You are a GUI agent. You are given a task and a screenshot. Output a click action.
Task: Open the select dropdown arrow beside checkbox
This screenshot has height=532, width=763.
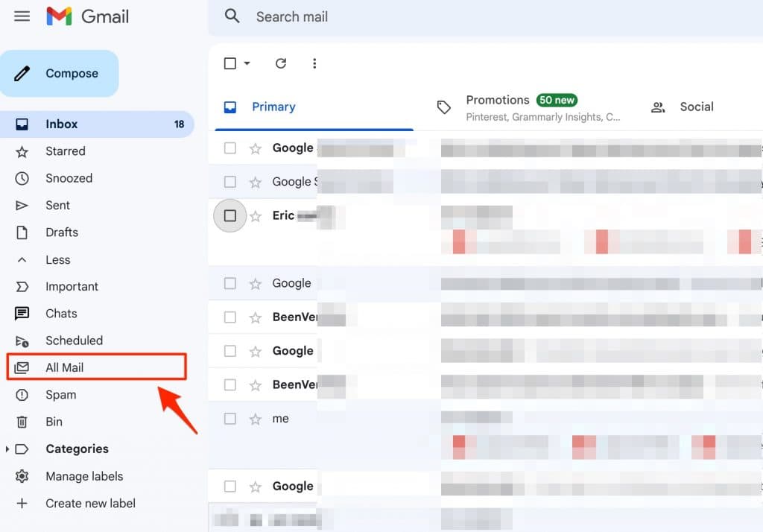point(247,63)
